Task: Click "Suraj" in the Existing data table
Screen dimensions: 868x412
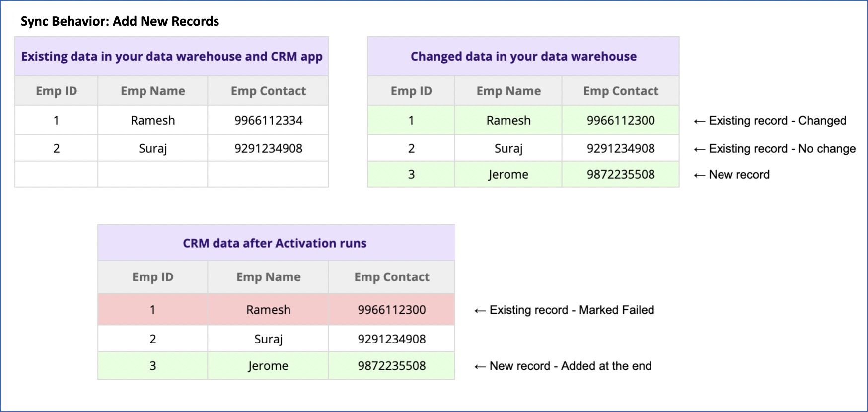Action: (153, 149)
